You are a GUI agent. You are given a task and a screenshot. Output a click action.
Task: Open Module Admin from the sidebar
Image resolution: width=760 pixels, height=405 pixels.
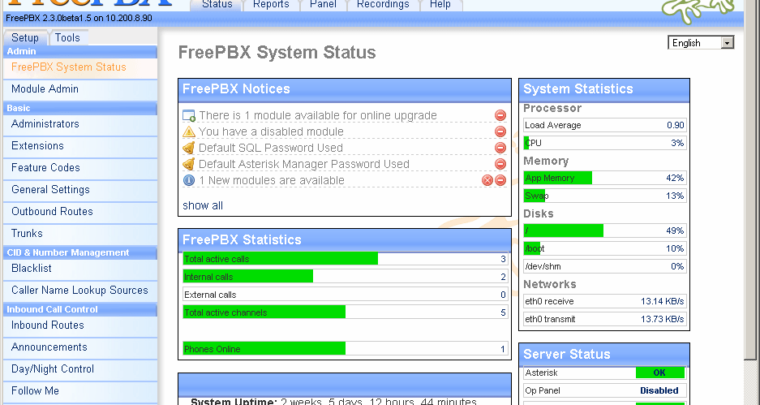45,89
